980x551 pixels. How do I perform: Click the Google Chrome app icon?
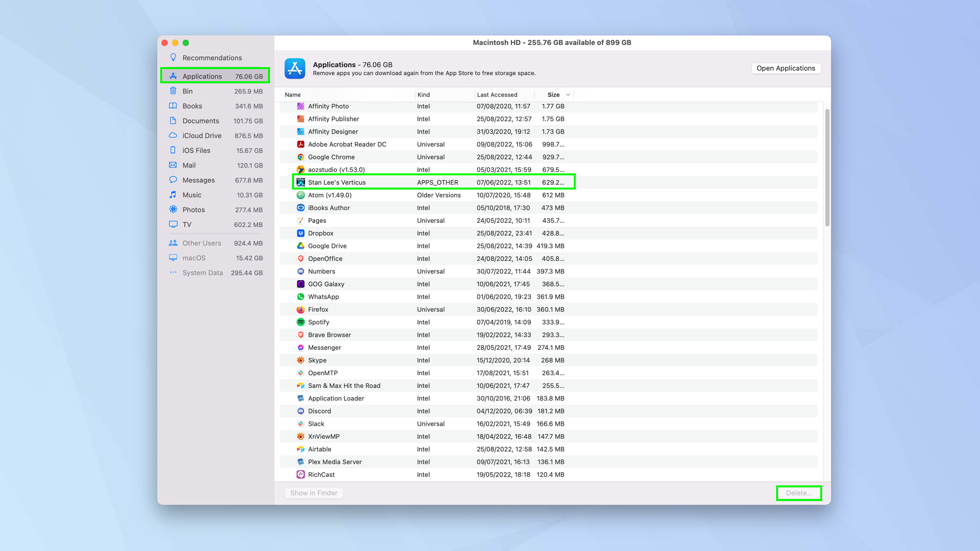(x=301, y=157)
